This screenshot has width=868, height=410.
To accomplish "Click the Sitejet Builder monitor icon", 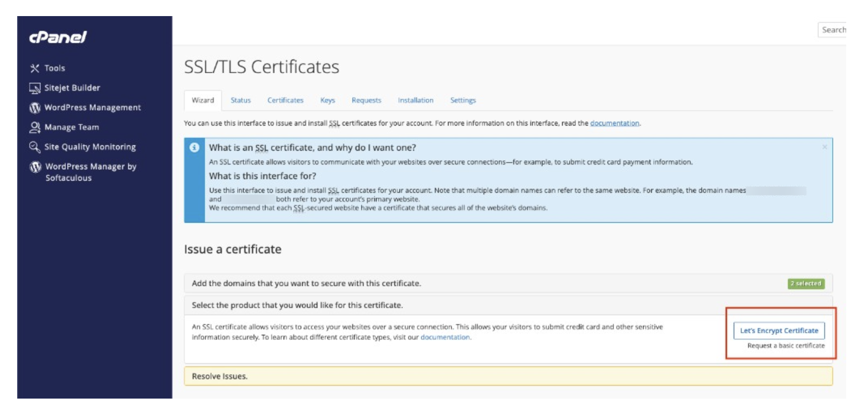I will click(35, 88).
